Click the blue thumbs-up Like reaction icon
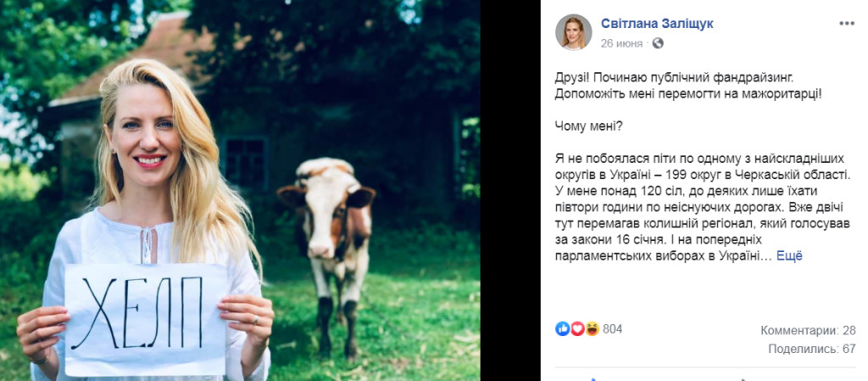Image resolution: width=868 pixels, height=381 pixels. click(x=563, y=329)
